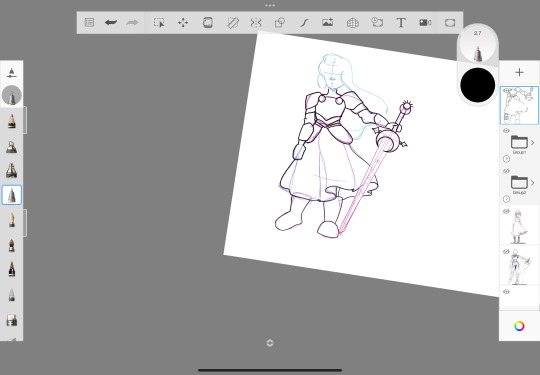Select the pencil brush
The width and height of the screenshot is (540, 375).
[x=12, y=121]
